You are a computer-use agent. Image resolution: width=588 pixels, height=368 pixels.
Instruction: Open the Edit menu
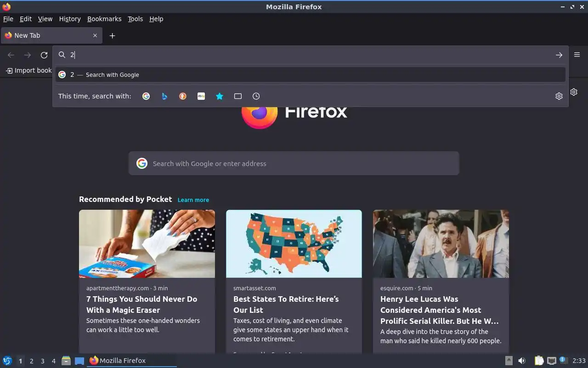coord(26,19)
